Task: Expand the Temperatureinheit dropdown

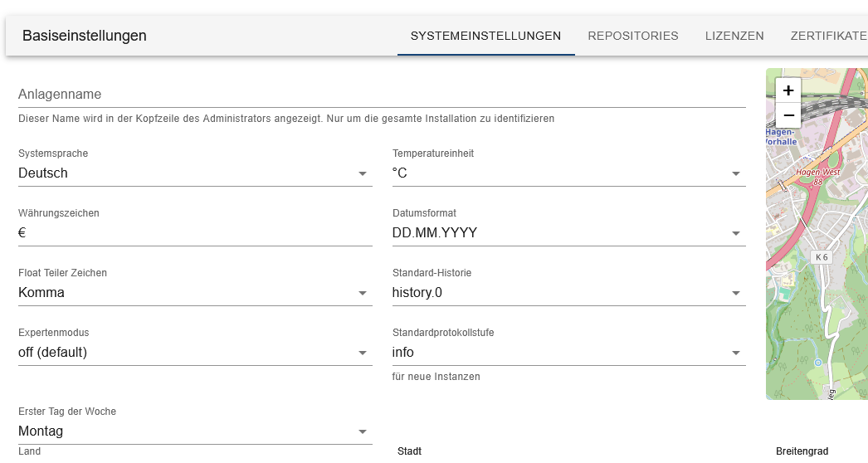Action: pos(568,173)
